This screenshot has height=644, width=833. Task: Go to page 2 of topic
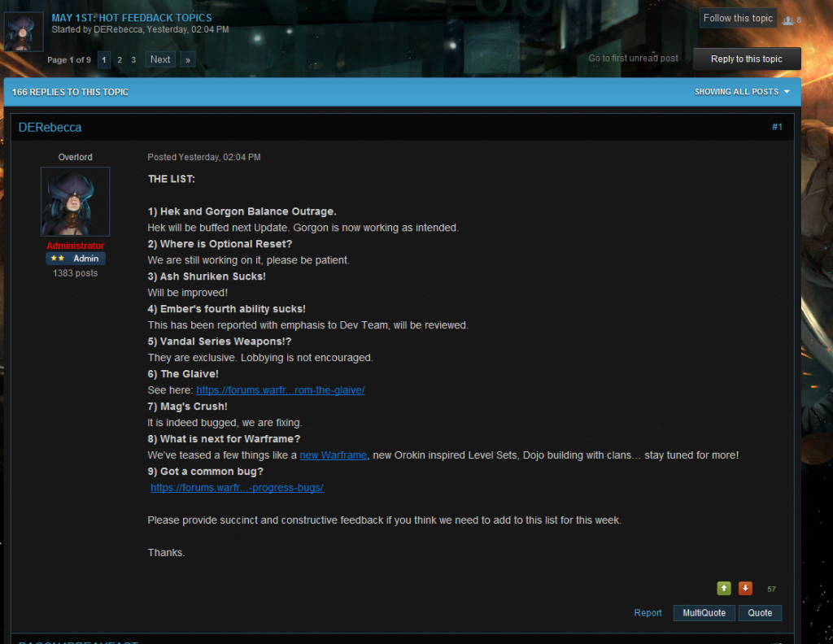click(x=120, y=59)
